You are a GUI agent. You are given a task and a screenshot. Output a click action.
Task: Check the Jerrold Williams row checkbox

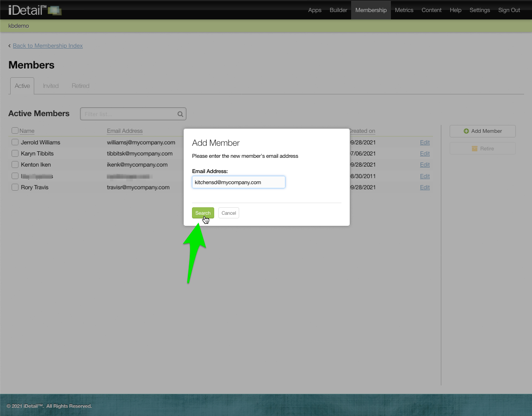tap(15, 143)
